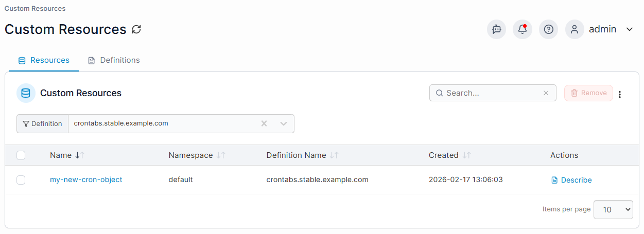Clear the selected definition filter
This screenshot has height=234, width=644.
coord(264,123)
